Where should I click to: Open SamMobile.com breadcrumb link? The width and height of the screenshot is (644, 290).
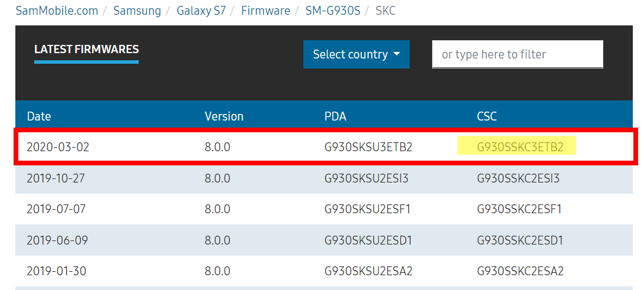pyautogui.click(x=57, y=10)
